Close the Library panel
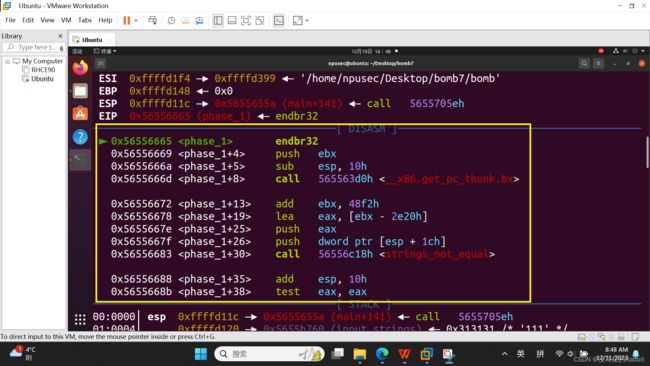Screen dimensions: 650x366 point(61,36)
